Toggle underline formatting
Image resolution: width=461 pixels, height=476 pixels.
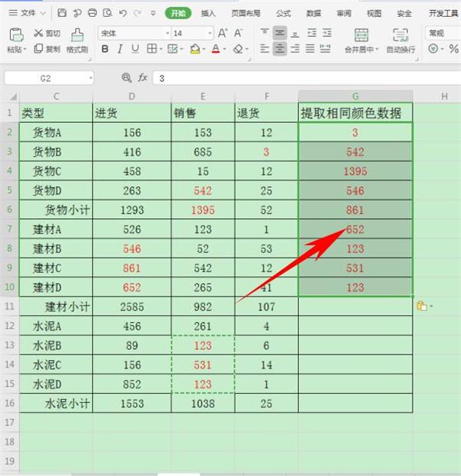click(x=135, y=49)
